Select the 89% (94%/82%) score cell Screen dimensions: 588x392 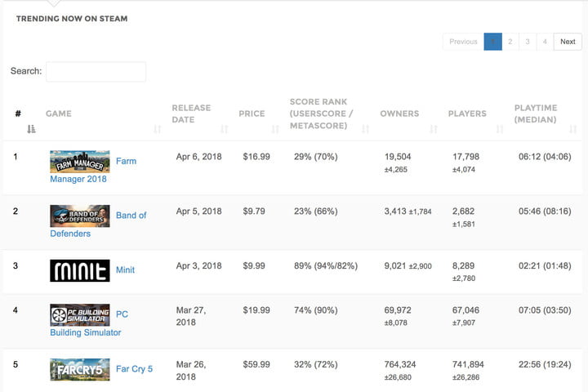tap(326, 266)
